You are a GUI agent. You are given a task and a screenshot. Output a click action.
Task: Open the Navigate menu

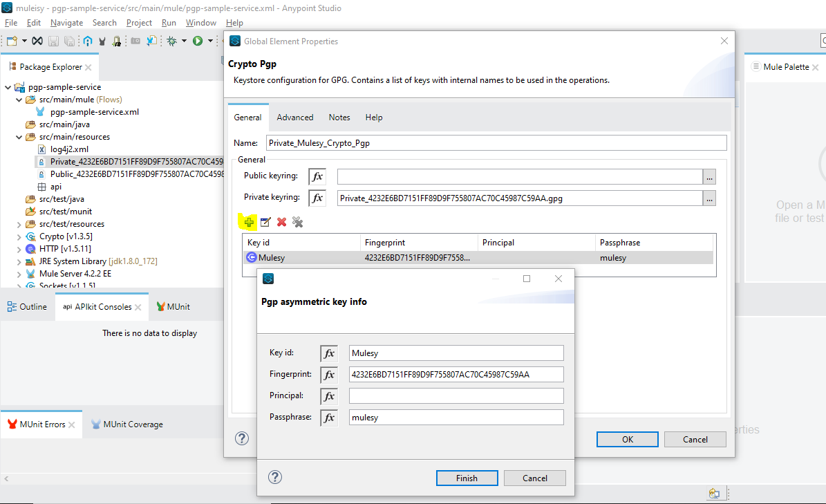click(x=67, y=23)
